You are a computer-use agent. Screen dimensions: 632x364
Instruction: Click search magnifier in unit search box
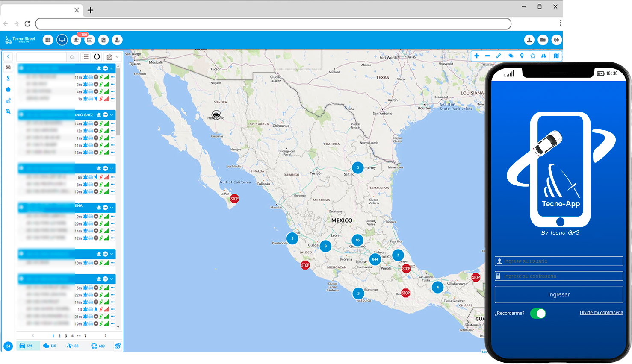(72, 57)
